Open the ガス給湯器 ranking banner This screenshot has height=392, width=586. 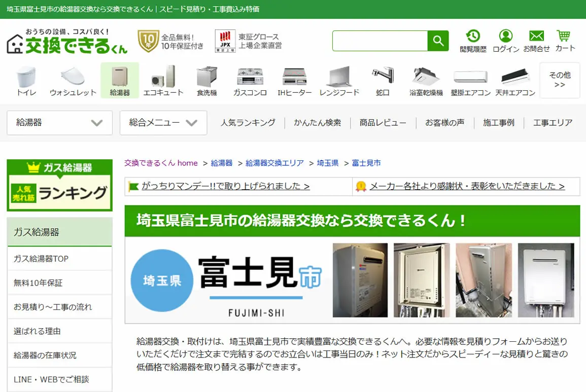click(59, 185)
